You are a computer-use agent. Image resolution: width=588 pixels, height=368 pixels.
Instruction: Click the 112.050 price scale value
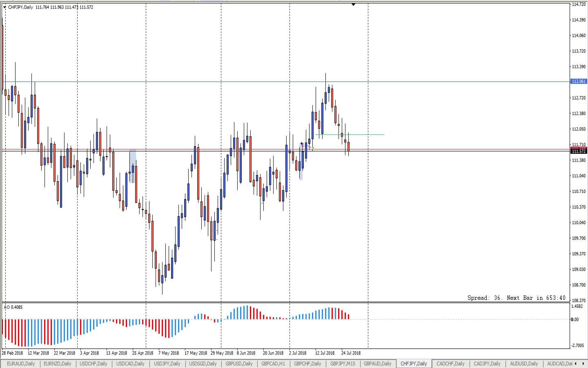579,129
